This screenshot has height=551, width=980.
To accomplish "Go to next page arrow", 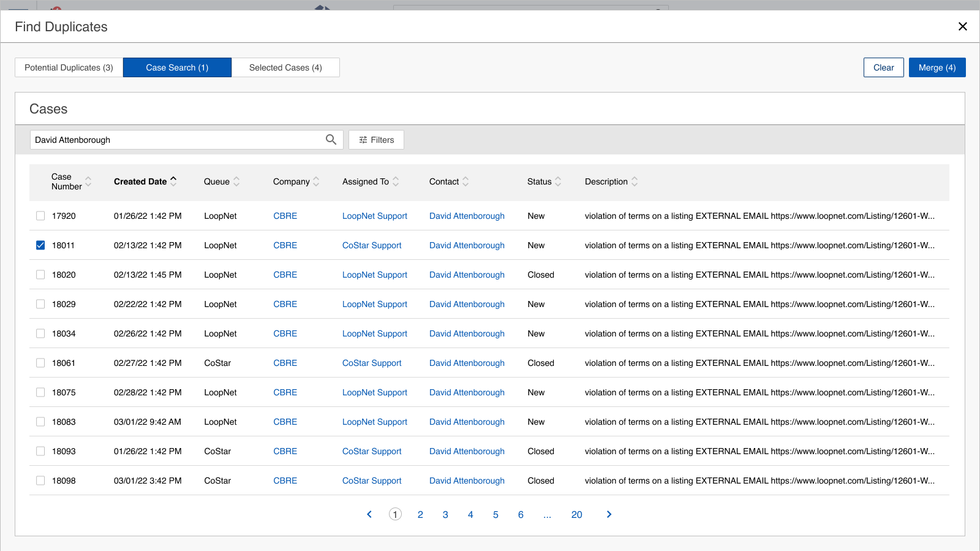I will [609, 514].
